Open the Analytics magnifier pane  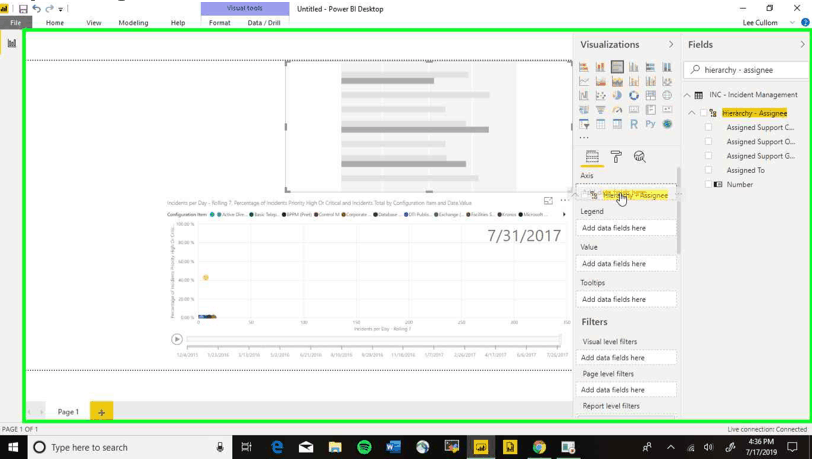(640, 156)
